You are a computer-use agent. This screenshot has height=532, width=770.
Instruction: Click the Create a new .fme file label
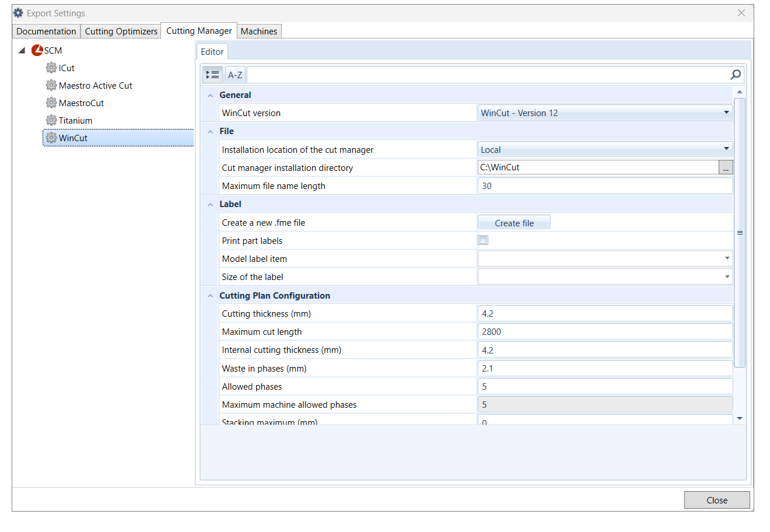click(x=264, y=222)
